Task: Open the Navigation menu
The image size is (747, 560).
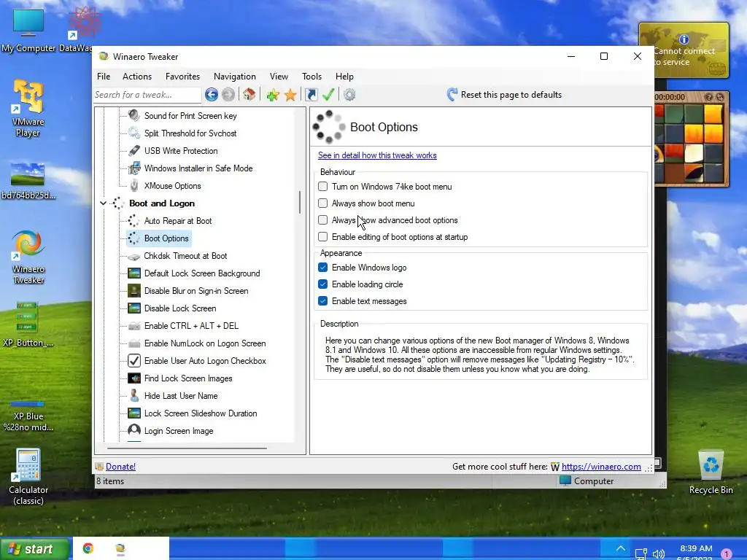Action: point(235,77)
